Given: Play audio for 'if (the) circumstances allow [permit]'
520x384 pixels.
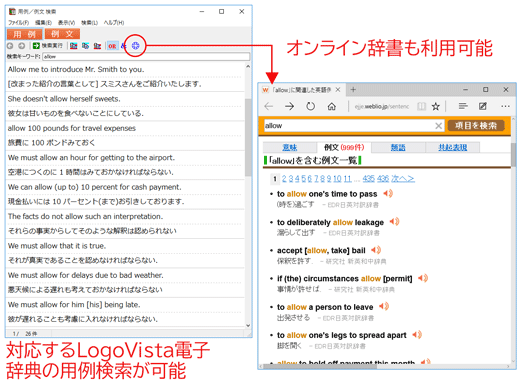Looking at the screenshot, I should point(423,278).
